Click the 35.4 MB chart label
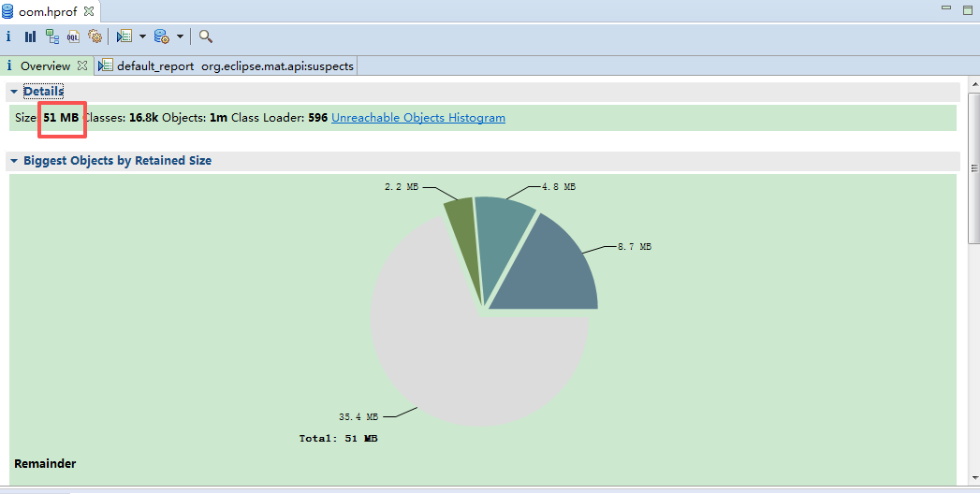The width and height of the screenshot is (980, 494). tap(358, 416)
